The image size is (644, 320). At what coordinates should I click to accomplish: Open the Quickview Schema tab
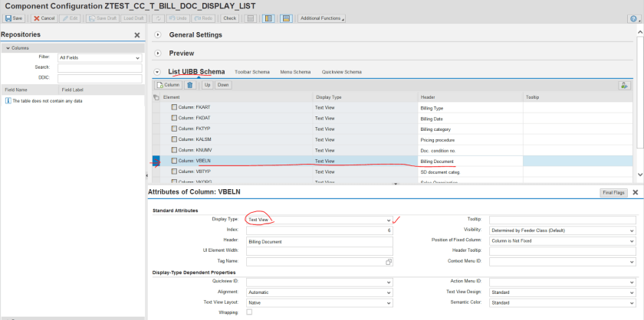(x=341, y=72)
